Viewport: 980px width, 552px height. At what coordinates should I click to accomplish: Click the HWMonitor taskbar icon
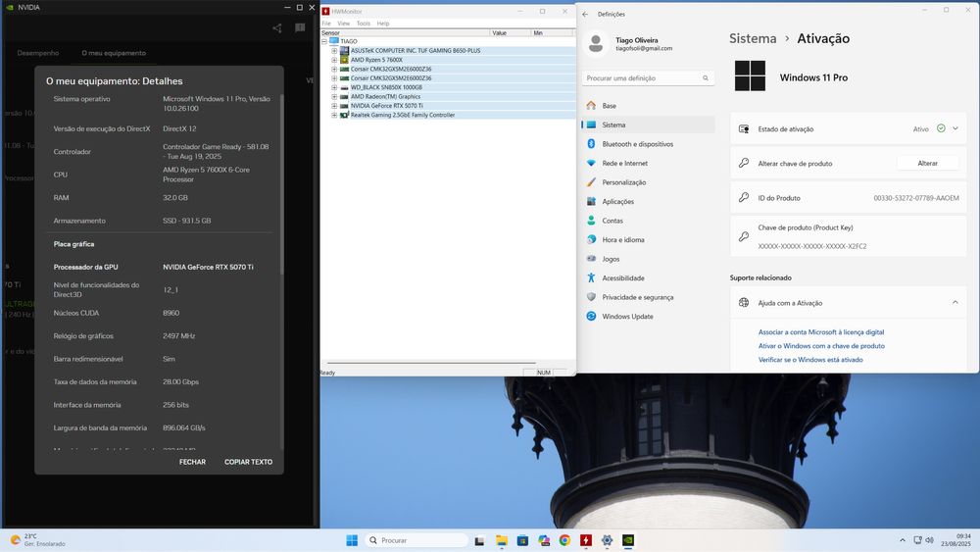[586, 540]
